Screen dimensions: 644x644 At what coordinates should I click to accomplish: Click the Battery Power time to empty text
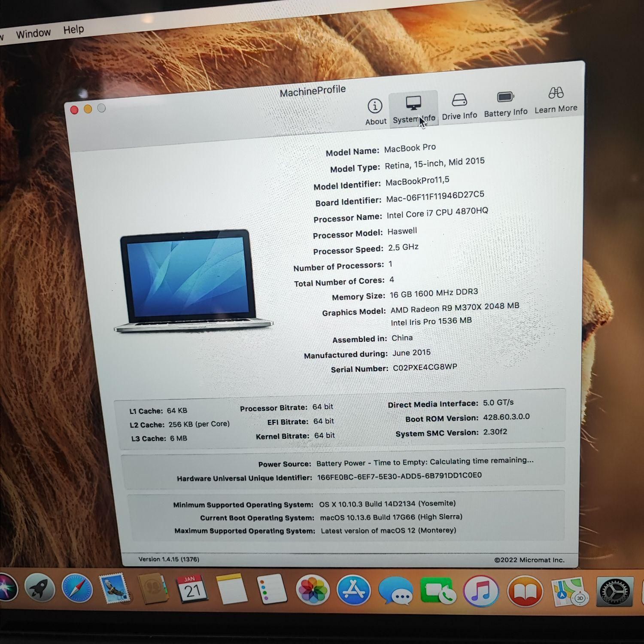click(x=425, y=462)
